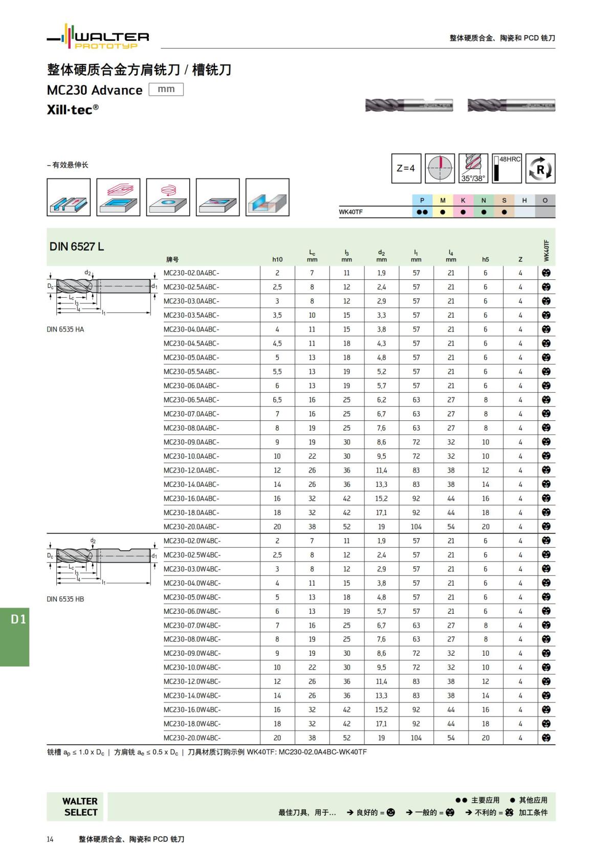This screenshot has height=868, width=614.
Task: Click the WK40TF face icon for MC230-20.0W4BC-
Action: [546, 738]
